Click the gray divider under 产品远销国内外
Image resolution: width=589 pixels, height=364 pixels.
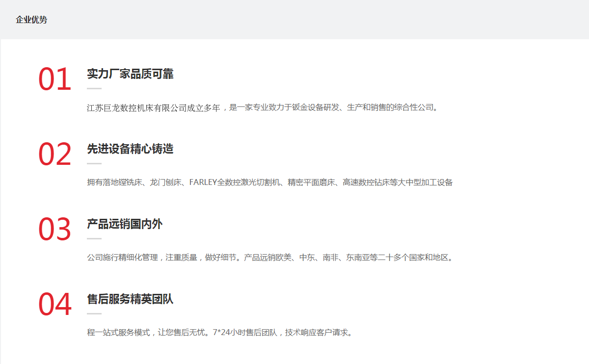point(94,239)
